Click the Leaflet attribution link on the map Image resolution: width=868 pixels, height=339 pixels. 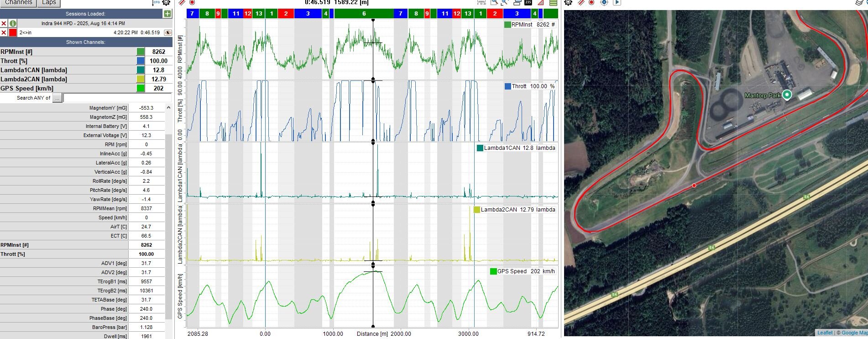coord(825,333)
